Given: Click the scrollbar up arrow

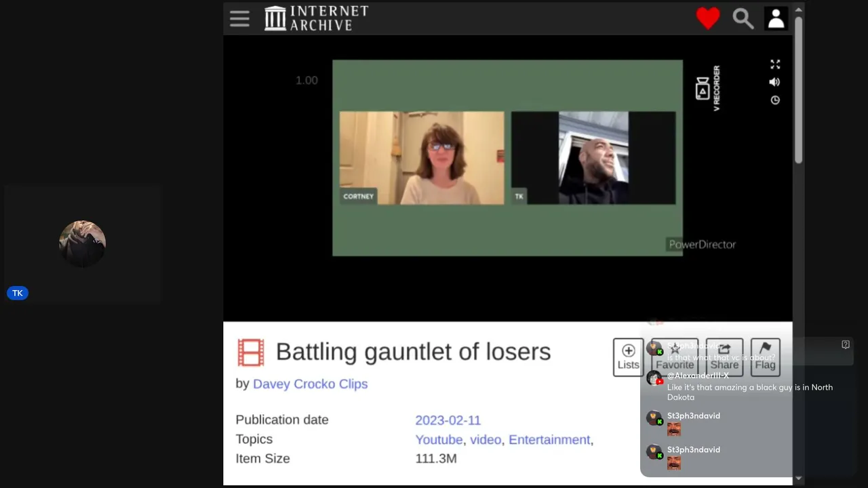Looking at the screenshot, I should (799, 9).
